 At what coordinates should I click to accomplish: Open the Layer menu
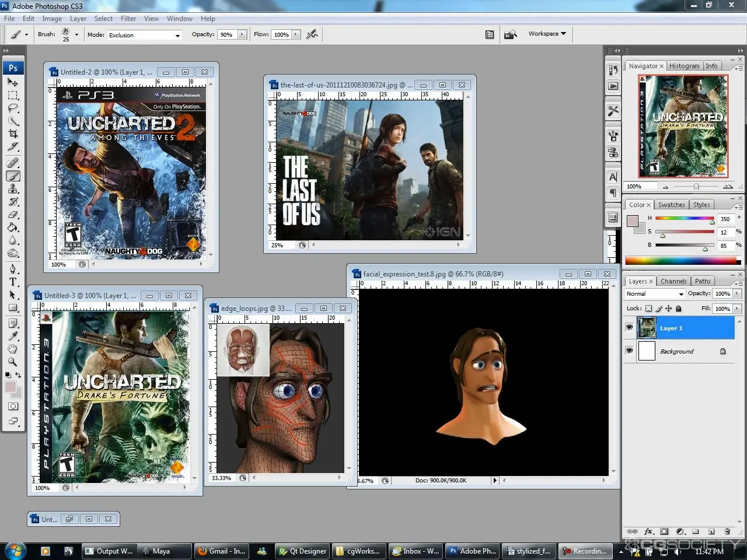click(x=78, y=19)
